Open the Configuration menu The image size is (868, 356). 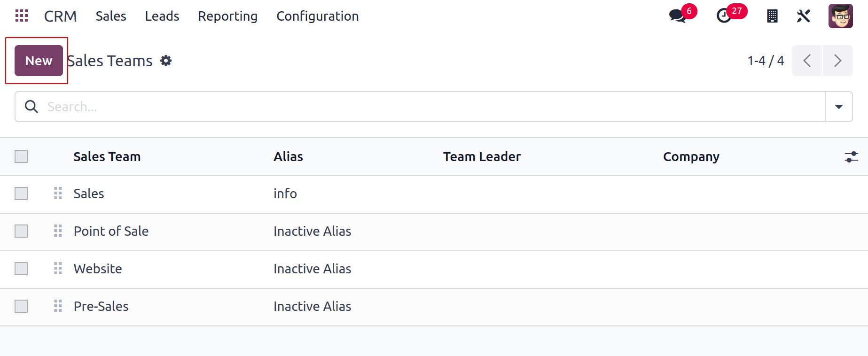point(318,16)
